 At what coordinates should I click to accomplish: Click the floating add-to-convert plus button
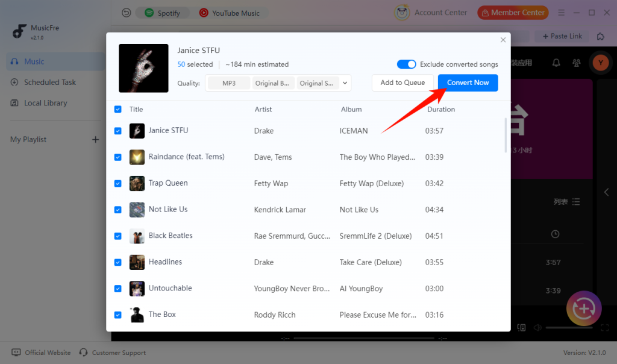[x=584, y=309]
